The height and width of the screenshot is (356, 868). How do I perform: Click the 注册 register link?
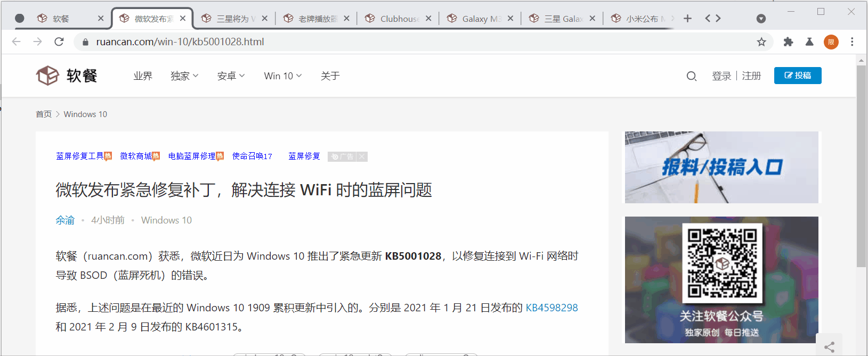[751, 76]
